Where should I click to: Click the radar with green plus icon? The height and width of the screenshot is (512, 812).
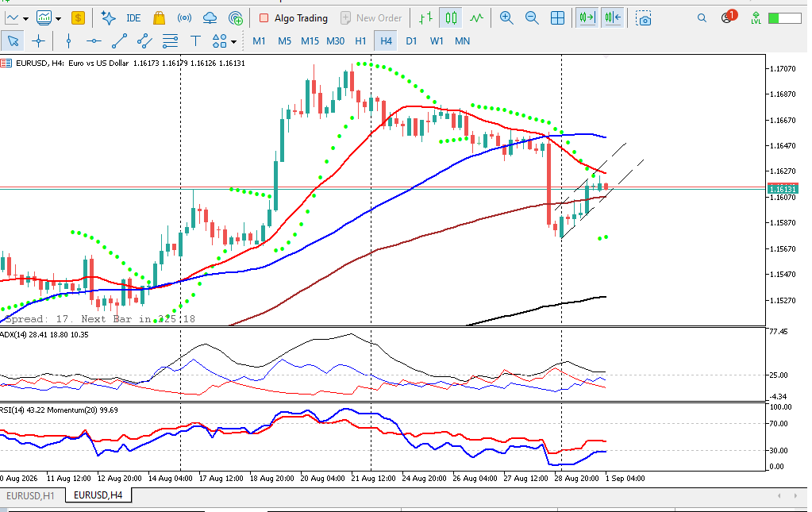tap(236, 18)
